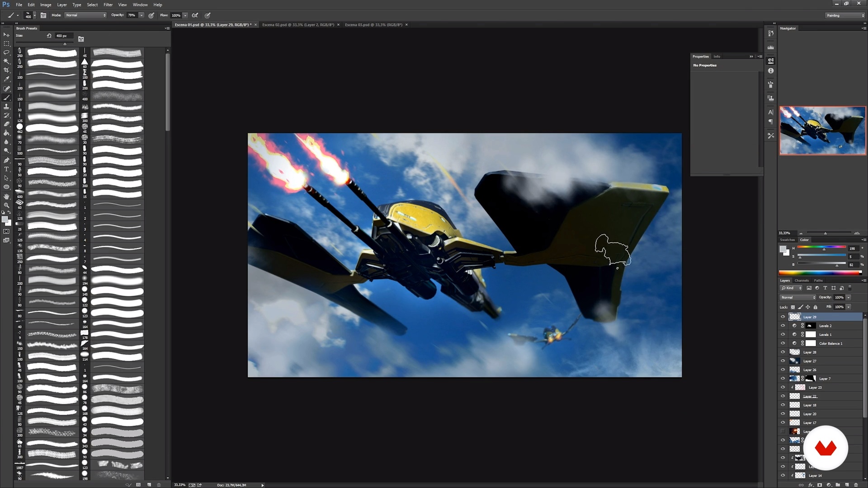Select the Ellipse shape tool

click(6, 187)
